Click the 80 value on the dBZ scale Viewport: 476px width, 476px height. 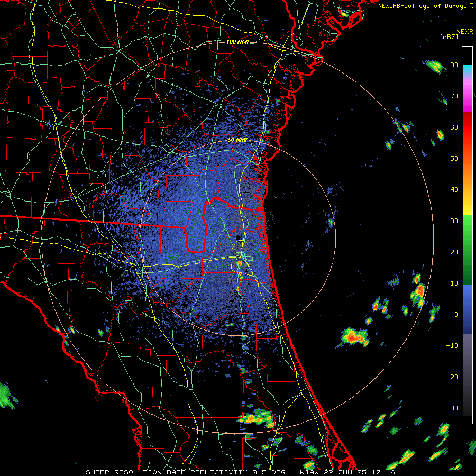[x=454, y=65]
